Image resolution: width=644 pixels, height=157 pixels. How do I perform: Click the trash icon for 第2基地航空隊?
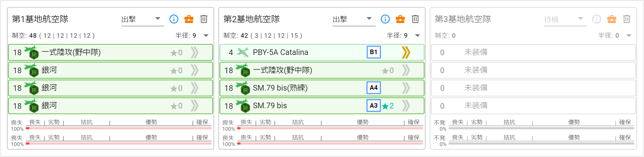[415, 19]
